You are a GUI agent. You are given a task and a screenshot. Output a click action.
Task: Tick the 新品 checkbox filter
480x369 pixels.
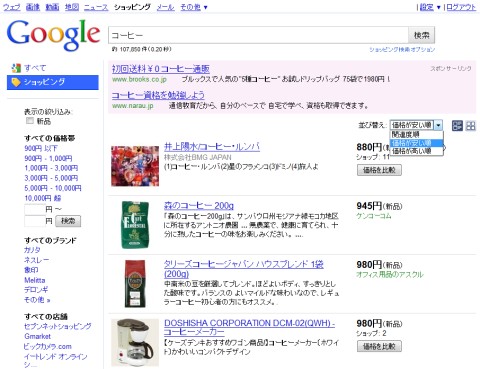pos(30,121)
